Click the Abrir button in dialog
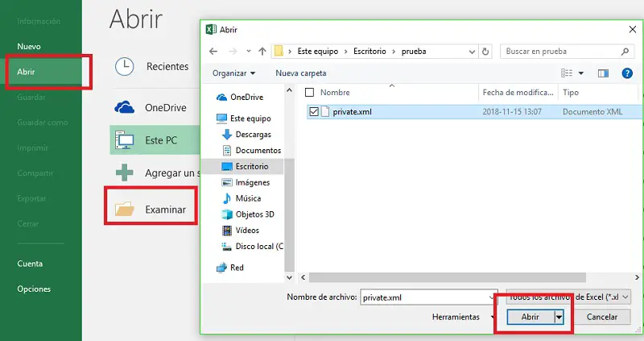Viewport: 644px width, 341px height. click(530, 317)
